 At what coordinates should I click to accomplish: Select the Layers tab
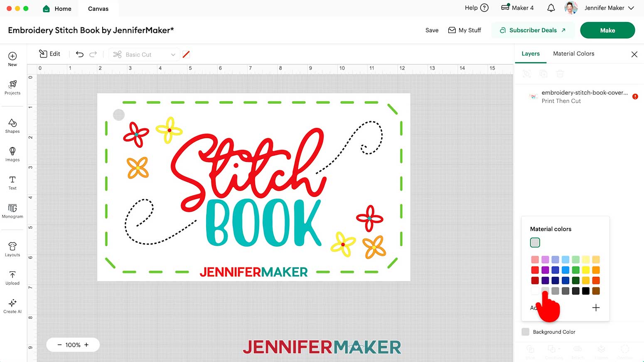pos(531,54)
